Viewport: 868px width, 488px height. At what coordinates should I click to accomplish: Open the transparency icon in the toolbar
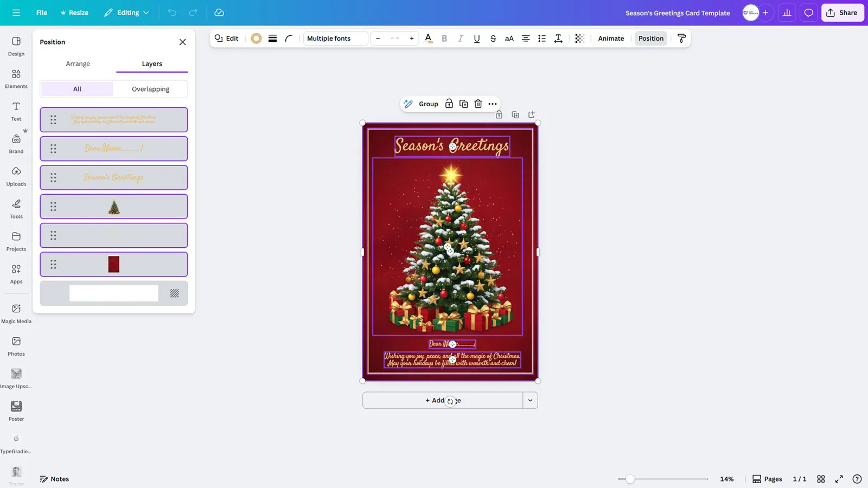pyautogui.click(x=579, y=38)
